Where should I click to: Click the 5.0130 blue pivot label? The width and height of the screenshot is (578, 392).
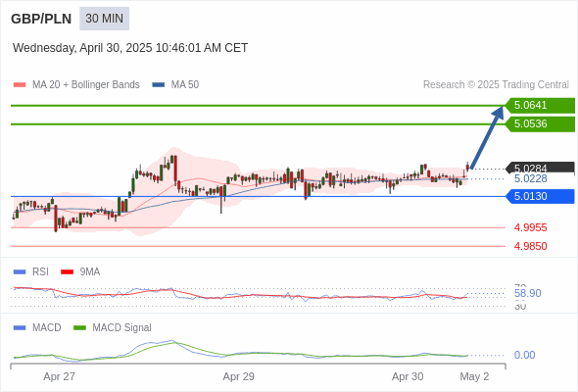coord(540,196)
